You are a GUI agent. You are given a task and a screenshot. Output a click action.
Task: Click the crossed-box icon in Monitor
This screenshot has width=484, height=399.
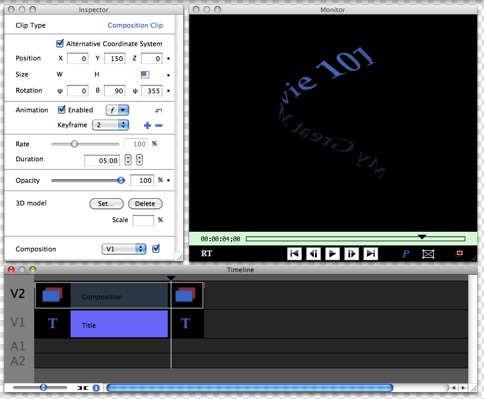(428, 254)
